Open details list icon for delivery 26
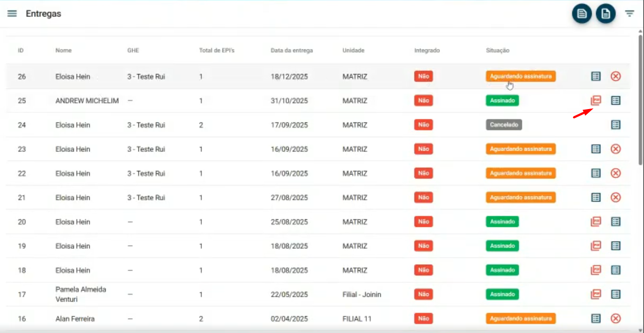The width and height of the screenshot is (644, 333). pyautogui.click(x=596, y=76)
